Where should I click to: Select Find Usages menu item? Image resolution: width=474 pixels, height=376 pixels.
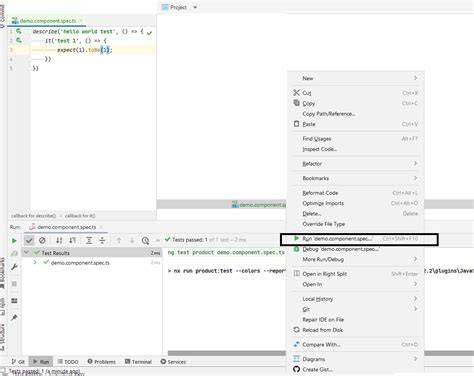[355, 139]
